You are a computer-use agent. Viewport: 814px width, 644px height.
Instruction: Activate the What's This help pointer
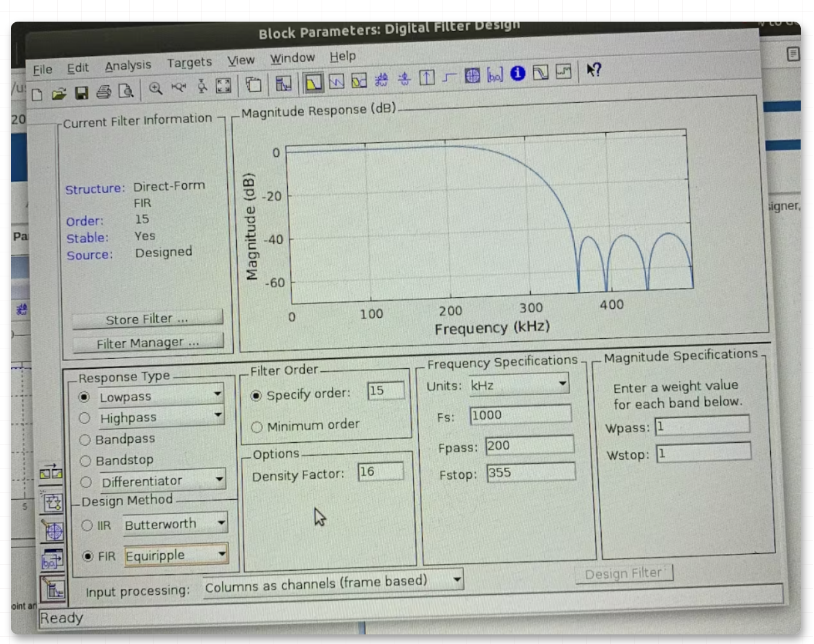pyautogui.click(x=593, y=70)
